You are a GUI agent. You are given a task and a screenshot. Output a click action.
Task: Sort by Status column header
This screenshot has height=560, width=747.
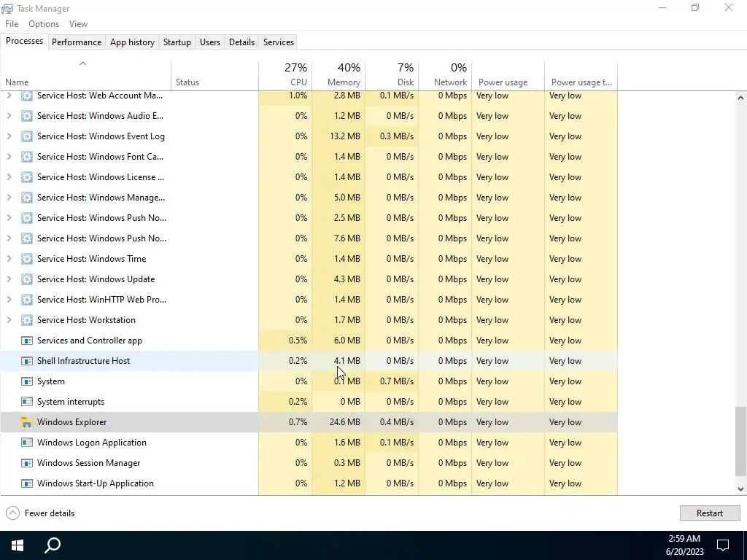click(x=215, y=75)
